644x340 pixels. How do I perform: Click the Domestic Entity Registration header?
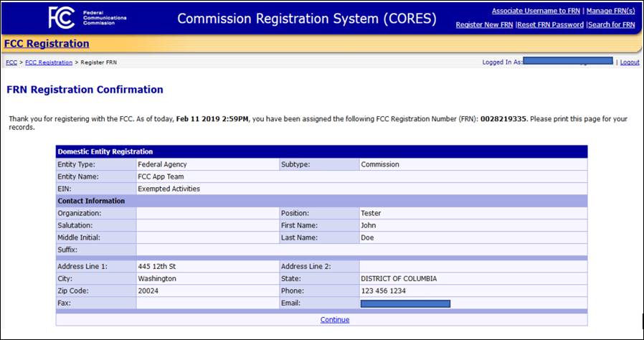point(105,151)
